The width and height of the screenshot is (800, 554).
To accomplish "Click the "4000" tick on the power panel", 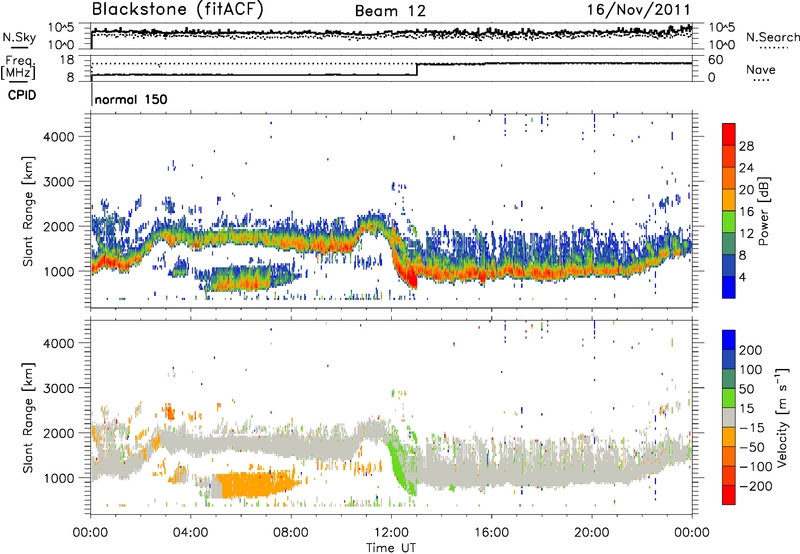I will 59,137.
